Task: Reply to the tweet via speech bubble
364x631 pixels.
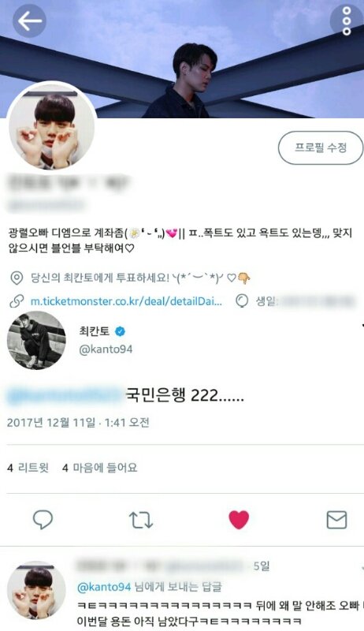Action: [x=43, y=520]
